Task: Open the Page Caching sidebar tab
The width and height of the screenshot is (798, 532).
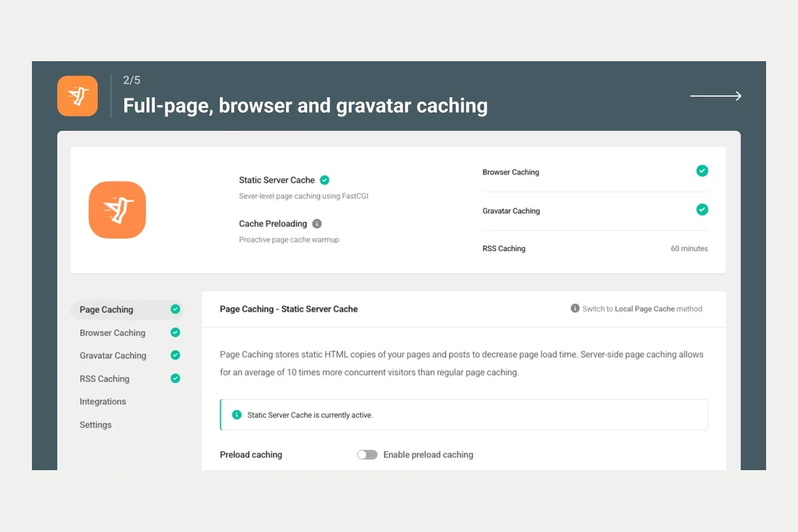Action: click(126, 309)
